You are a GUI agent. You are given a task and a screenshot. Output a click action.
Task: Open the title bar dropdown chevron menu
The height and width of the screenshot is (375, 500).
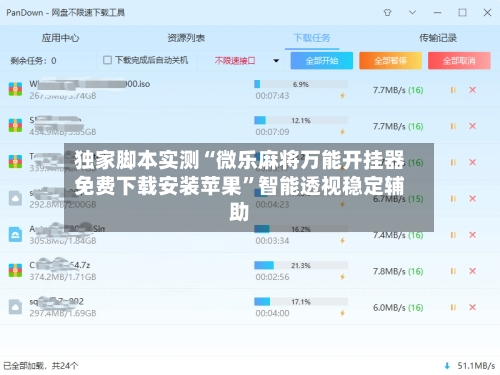tap(412, 12)
